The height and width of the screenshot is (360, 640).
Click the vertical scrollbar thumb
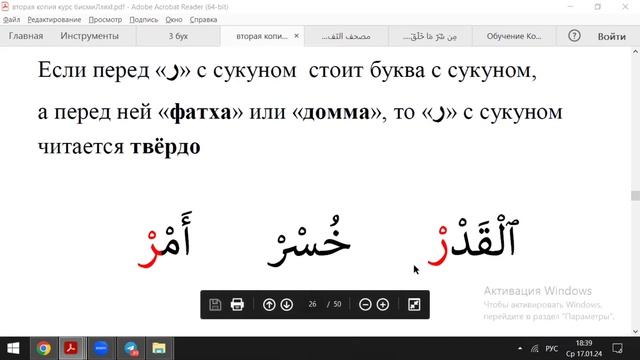(636, 196)
